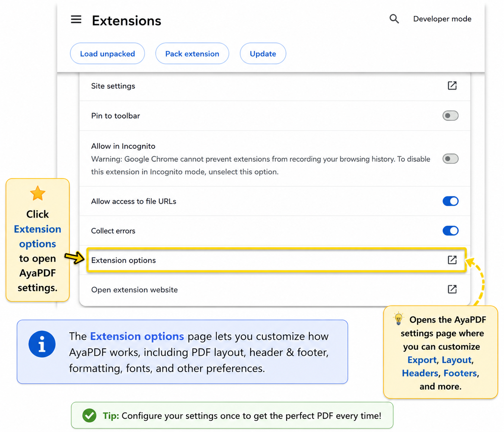Click the Allow access to file URLs label
Image resolution: width=504 pixels, height=432 pixels.
pyautogui.click(x=134, y=201)
